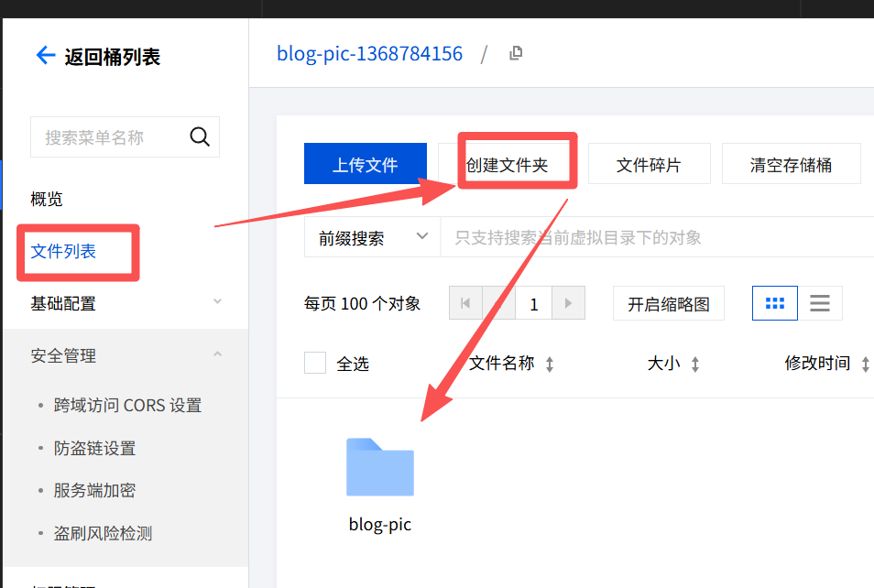This screenshot has height=588, width=874.
Task: Open the 前缀搜索 dropdown
Action: [371, 237]
